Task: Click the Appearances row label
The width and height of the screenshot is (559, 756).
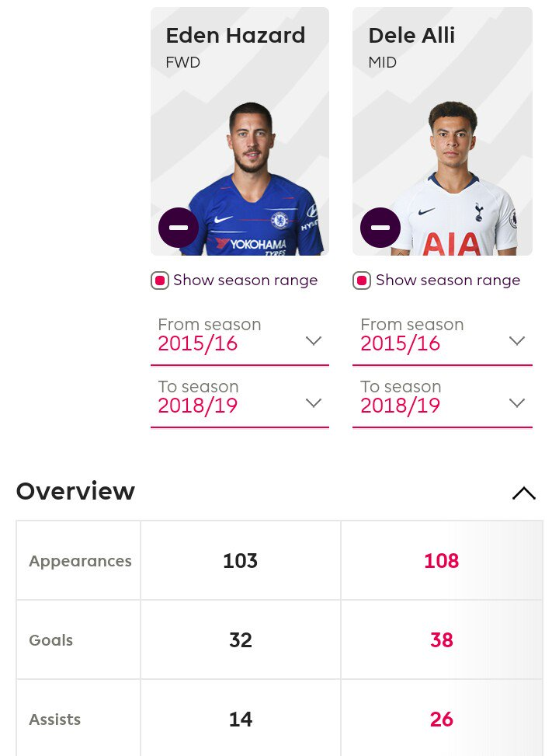Action: click(x=80, y=561)
